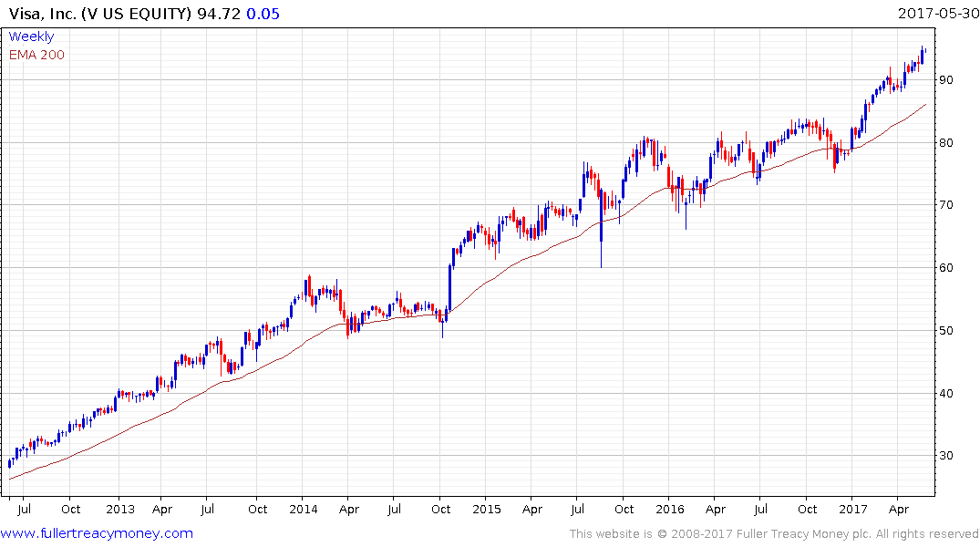Click the 60 price axis label
Viewport: 980px width, 547px height.
point(946,267)
